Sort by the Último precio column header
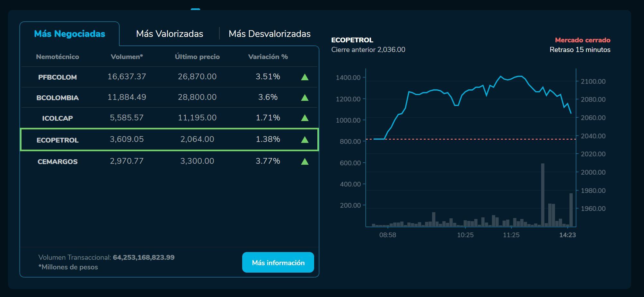Viewport: 644px width, 297px height. point(197,57)
